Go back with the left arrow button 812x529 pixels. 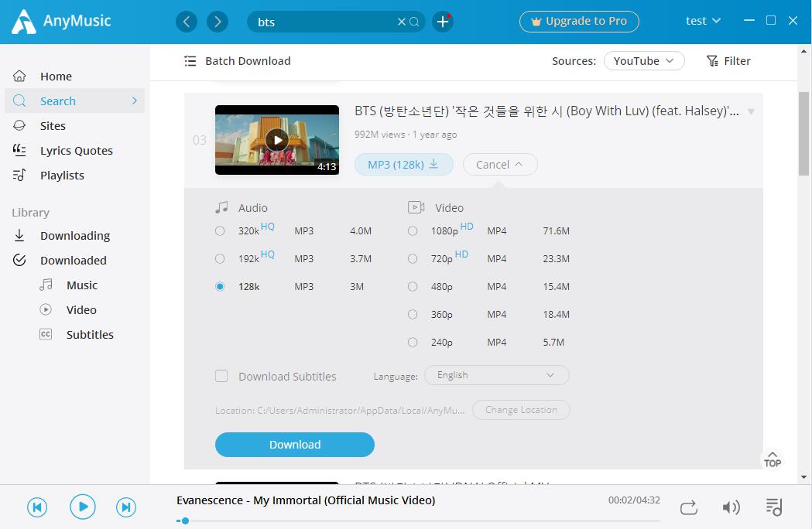[187, 22]
